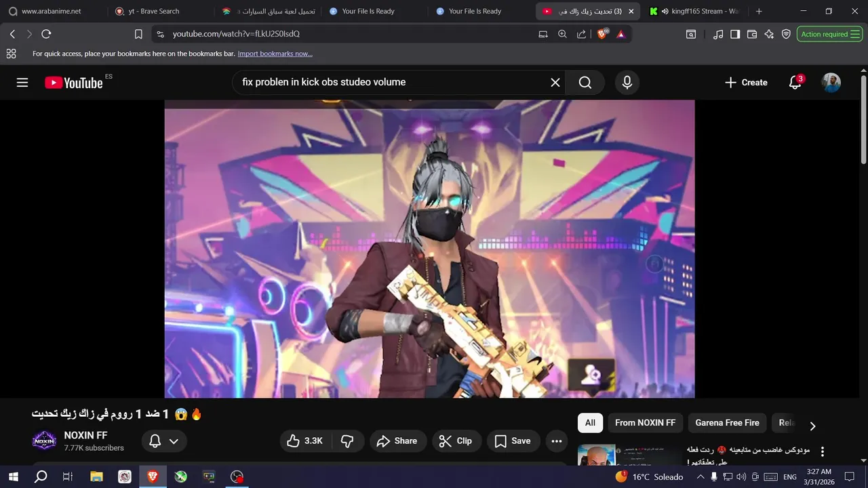Start voice search with microphone
Viewport: 868px width, 488px height.
[627, 82]
